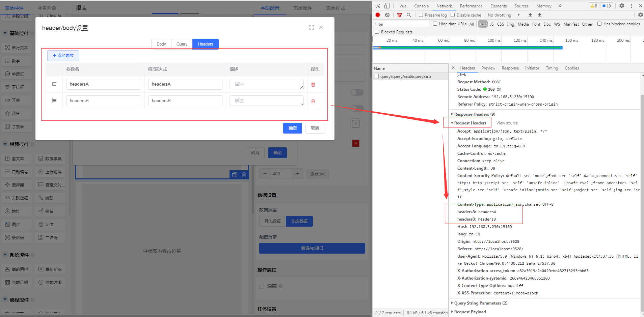The height and width of the screenshot is (317, 644).
Task: Toggle the device toolbar icon
Action: pyautogui.click(x=387, y=6)
